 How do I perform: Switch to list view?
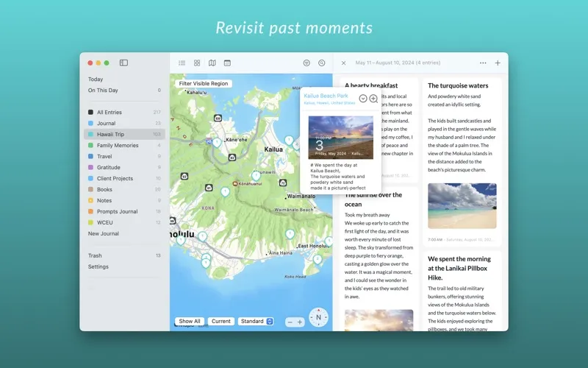pos(182,63)
